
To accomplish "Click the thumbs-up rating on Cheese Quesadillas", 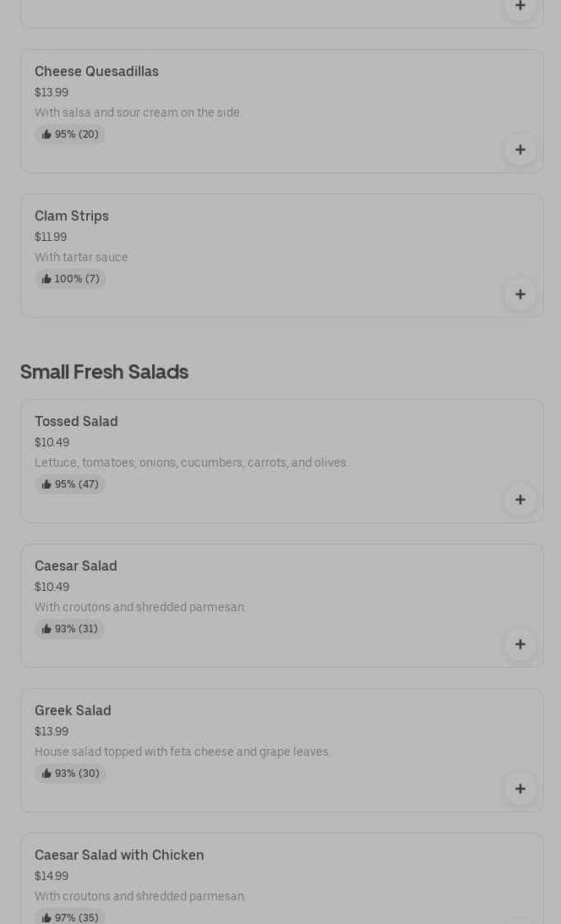I will 70,134.
